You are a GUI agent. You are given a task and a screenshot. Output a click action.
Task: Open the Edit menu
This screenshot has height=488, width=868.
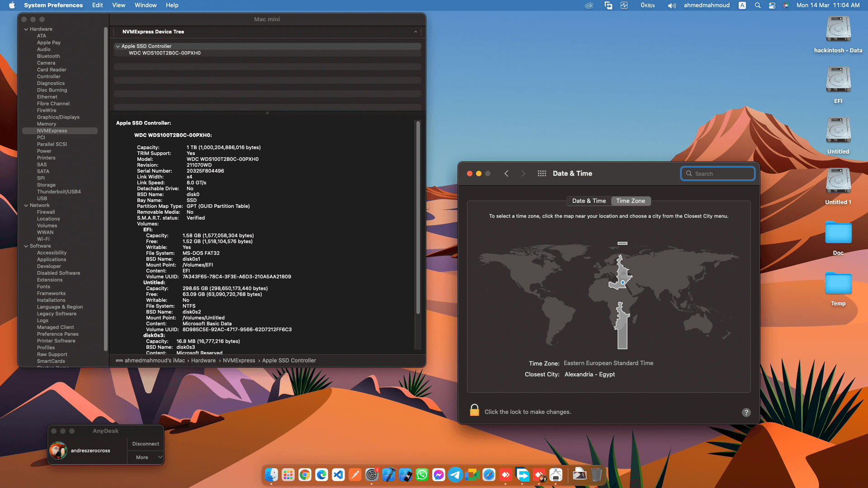(x=97, y=5)
